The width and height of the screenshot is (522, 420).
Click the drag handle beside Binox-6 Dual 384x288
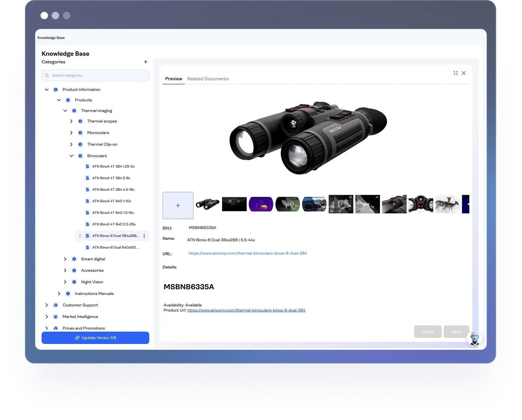80,236
